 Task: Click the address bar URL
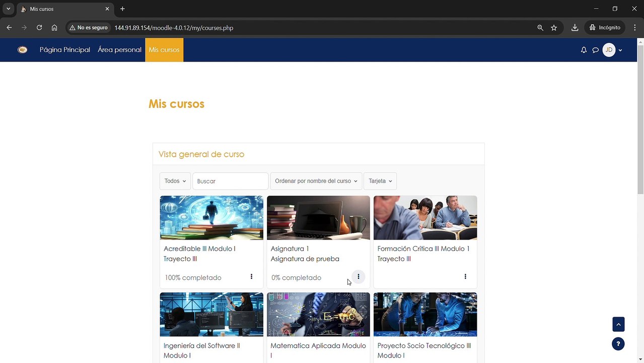pyautogui.click(x=174, y=28)
